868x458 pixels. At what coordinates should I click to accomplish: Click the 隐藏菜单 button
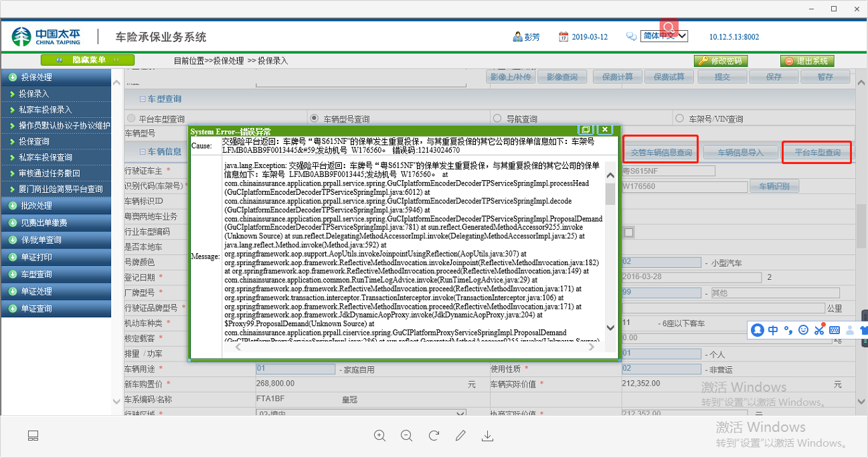click(88, 60)
